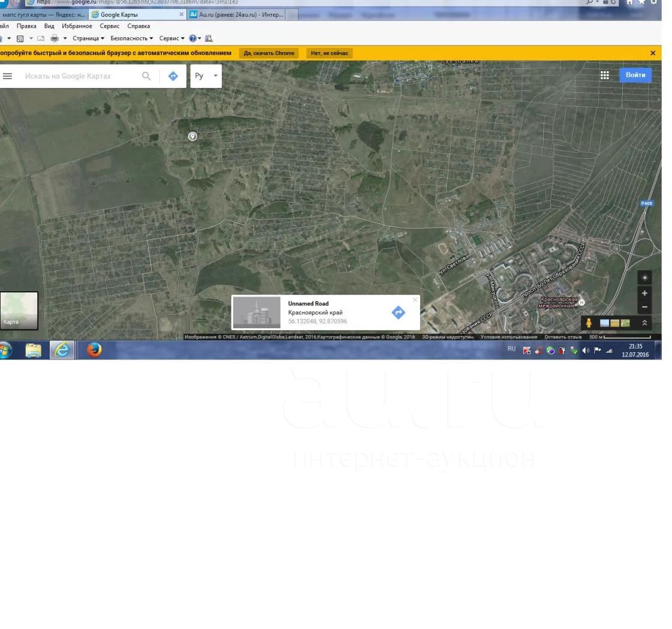Image resolution: width=672 pixels, height=629 pixels.
Task: Open the print options dropdown arrow
Action: click(x=65, y=38)
